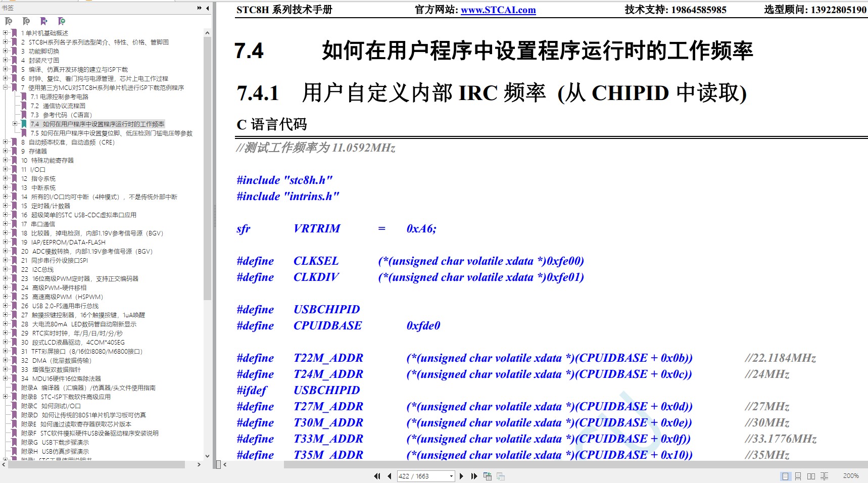
Task: Expand bookmark 15 定时器/计数器
Action: tap(6, 206)
